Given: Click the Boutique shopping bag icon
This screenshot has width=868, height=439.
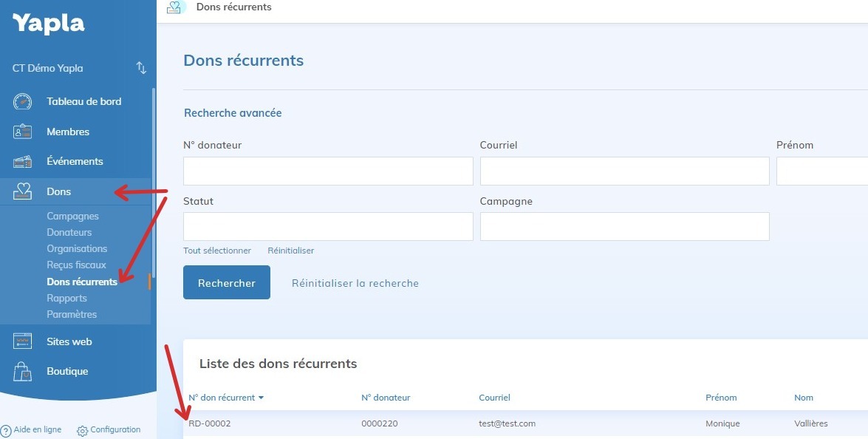Looking at the screenshot, I should (23, 372).
